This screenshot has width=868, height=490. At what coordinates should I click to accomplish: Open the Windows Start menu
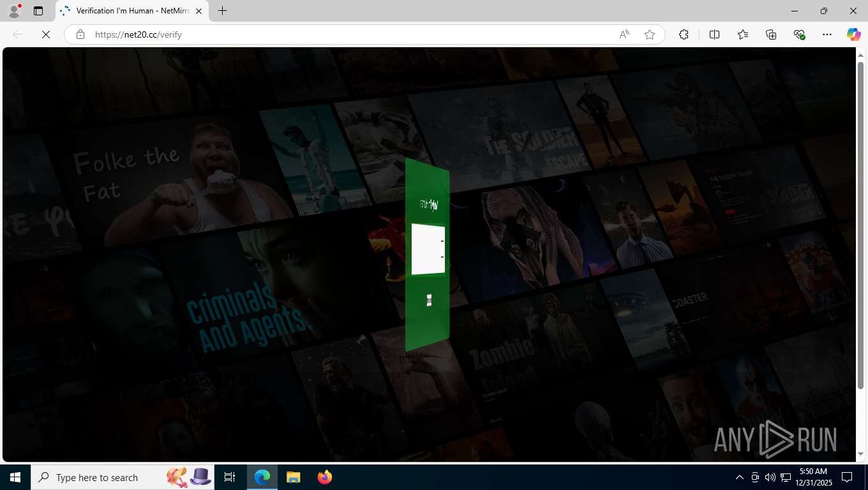[15, 477]
